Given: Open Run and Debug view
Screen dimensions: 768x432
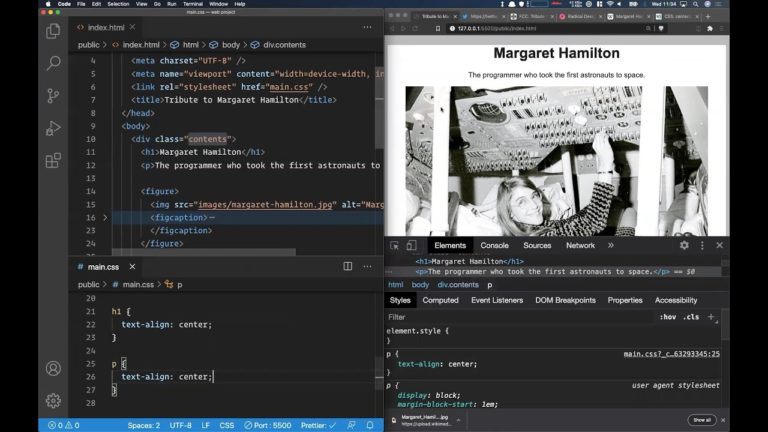Looking at the screenshot, I should pyautogui.click(x=53, y=128).
